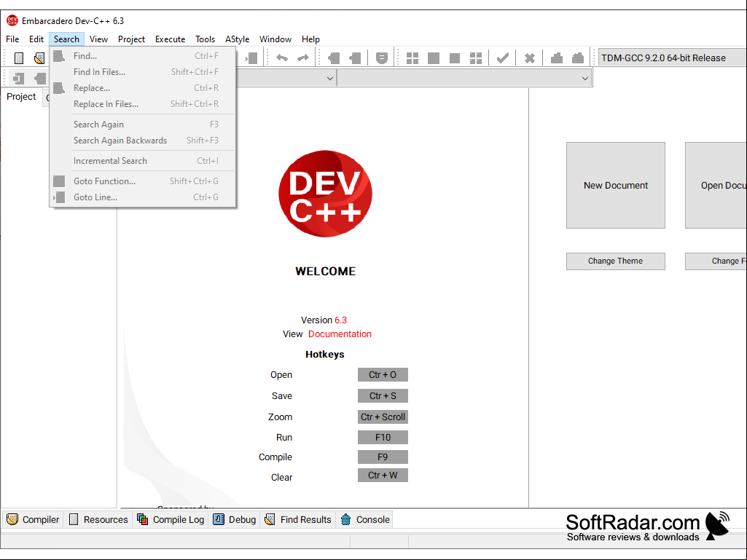747x560 pixels.
Task: Click the Hotkeys heading text
Action: pyautogui.click(x=325, y=355)
